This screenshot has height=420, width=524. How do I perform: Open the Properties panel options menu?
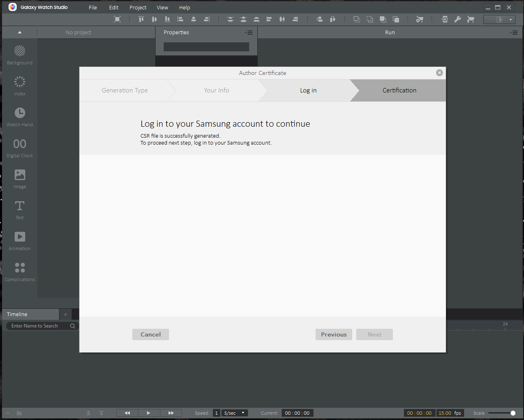pyautogui.click(x=249, y=33)
